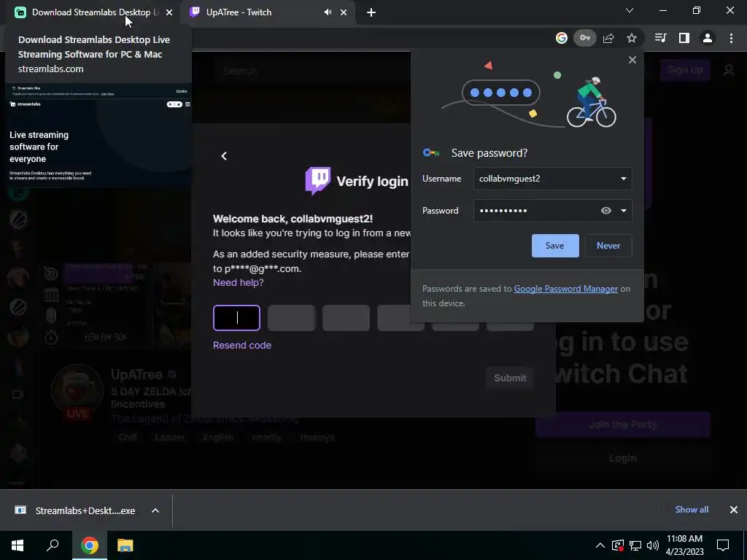Click the dimmed Login button on Twitch
The height and width of the screenshot is (560, 747).
pyautogui.click(x=623, y=458)
